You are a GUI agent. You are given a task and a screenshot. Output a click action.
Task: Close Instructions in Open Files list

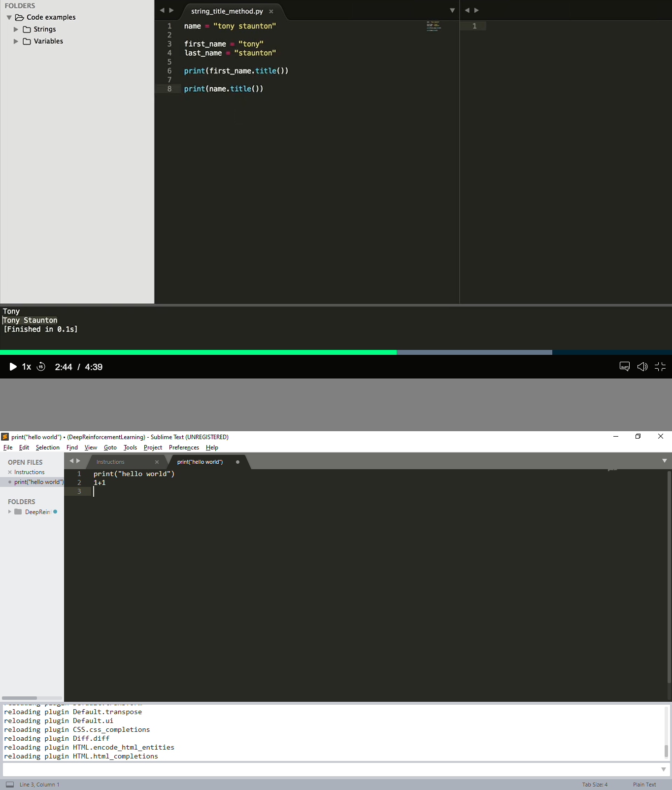[x=10, y=472]
